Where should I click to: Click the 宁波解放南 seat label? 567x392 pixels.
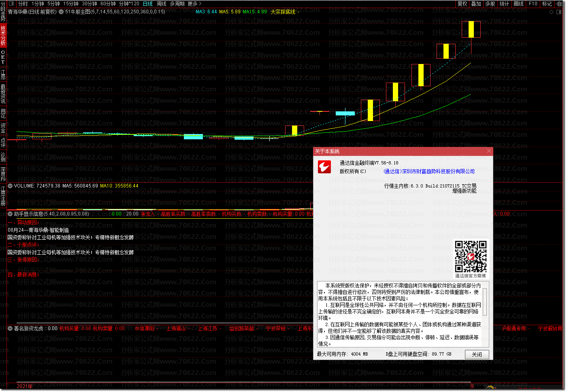[x=550, y=328]
